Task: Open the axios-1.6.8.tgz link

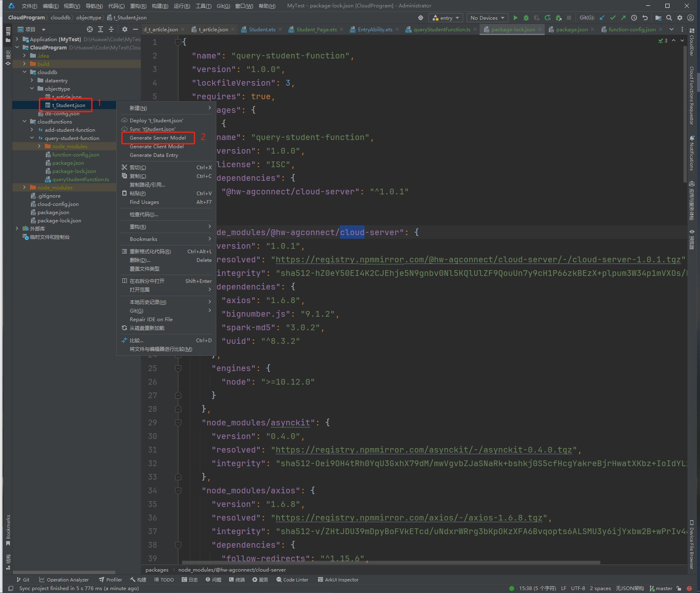Action: pyautogui.click(x=409, y=518)
